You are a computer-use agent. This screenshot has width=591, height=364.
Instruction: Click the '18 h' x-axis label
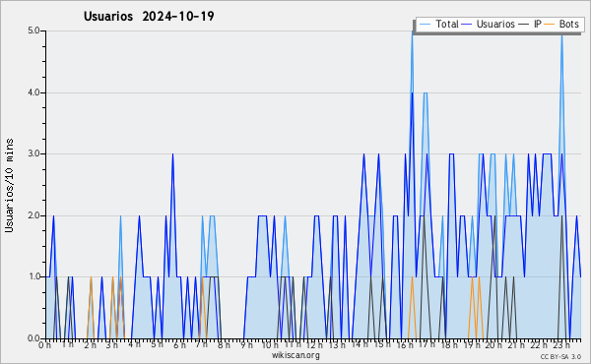click(449, 345)
